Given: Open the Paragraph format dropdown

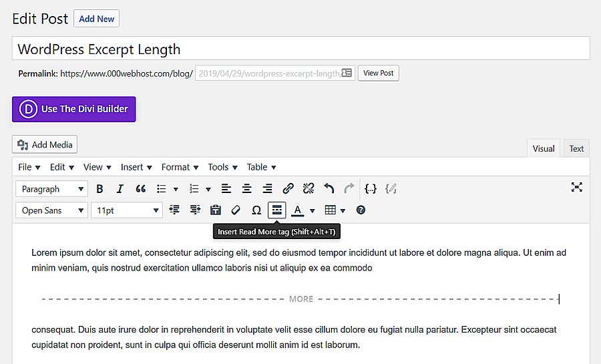Looking at the screenshot, I should pos(51,189).
